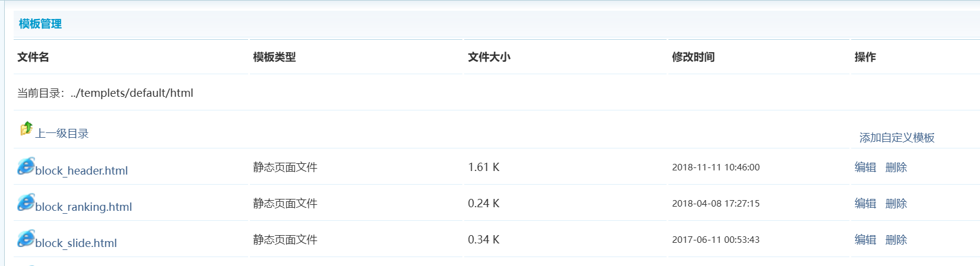This screenshot has height=266, width=980.
Task: Edit block_slide.html via 编辑 link
Action: point(865,240)
